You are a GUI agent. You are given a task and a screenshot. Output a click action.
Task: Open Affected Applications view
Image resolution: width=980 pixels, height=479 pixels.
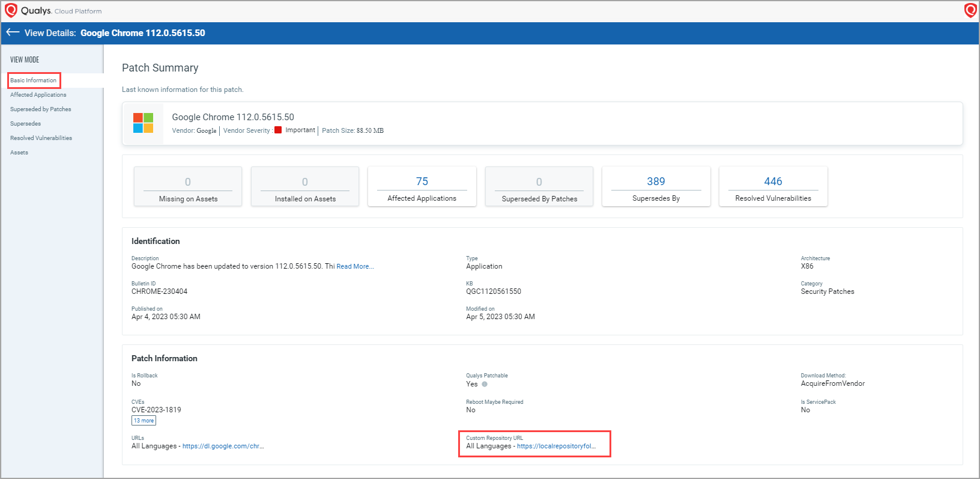coord(38,95)
